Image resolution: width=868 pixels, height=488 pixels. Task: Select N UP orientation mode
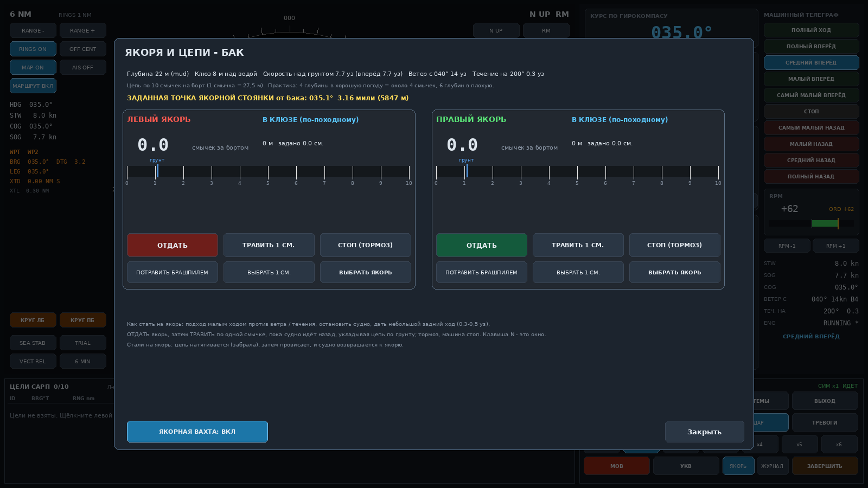tap(496, 30)
